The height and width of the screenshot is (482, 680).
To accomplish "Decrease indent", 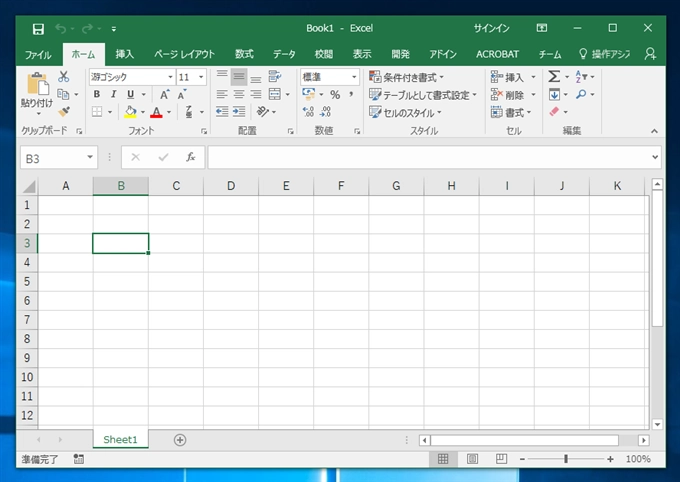I will 222,112.
